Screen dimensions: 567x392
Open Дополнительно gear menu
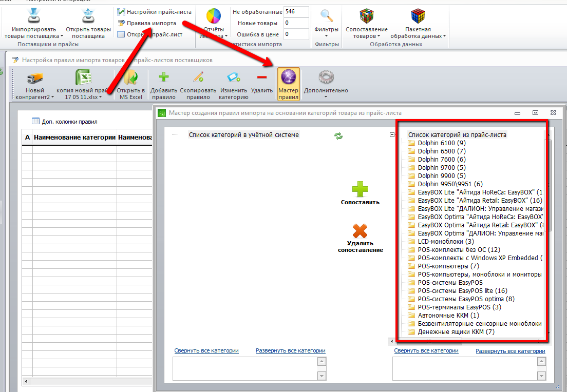[326, 85]
